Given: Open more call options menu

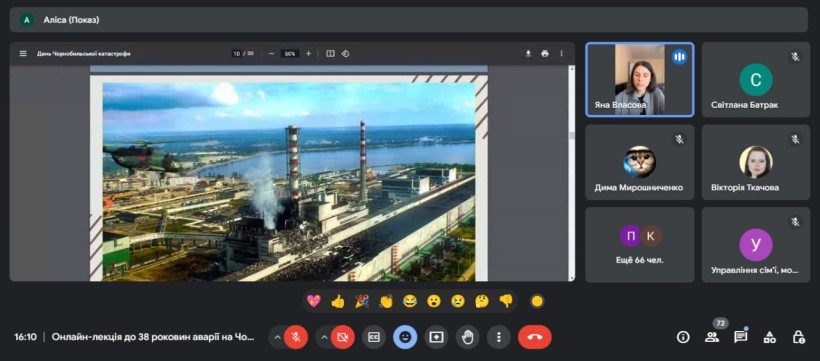Looking at the screenshot, I should (x=499, y=337).
